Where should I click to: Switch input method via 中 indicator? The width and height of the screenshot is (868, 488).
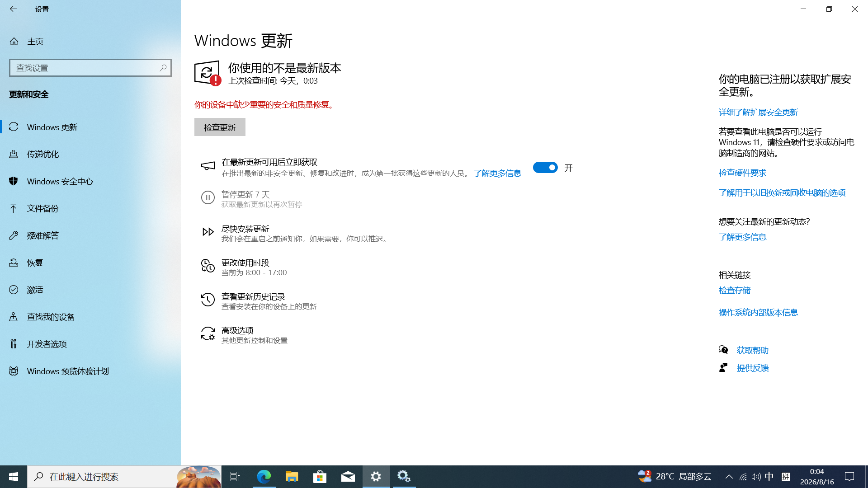(x=769, y=476)
